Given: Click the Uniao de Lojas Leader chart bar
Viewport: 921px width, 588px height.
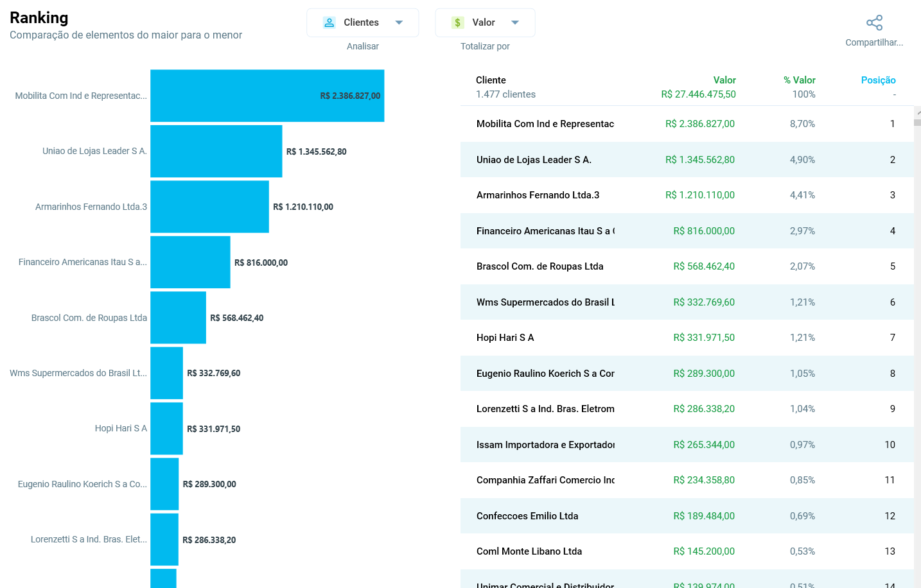Looking at the screenshot, I should coord(216,151).
